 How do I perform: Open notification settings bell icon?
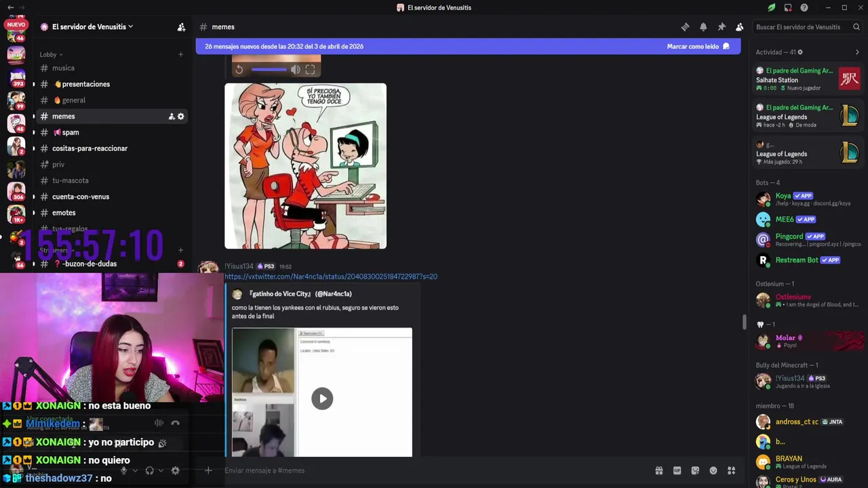[x=703, y=27]
